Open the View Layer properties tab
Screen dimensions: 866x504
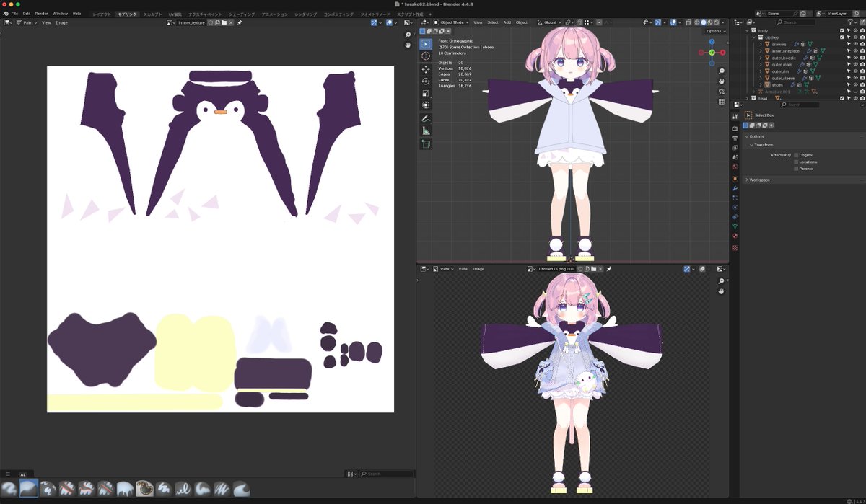pos(735,147)
